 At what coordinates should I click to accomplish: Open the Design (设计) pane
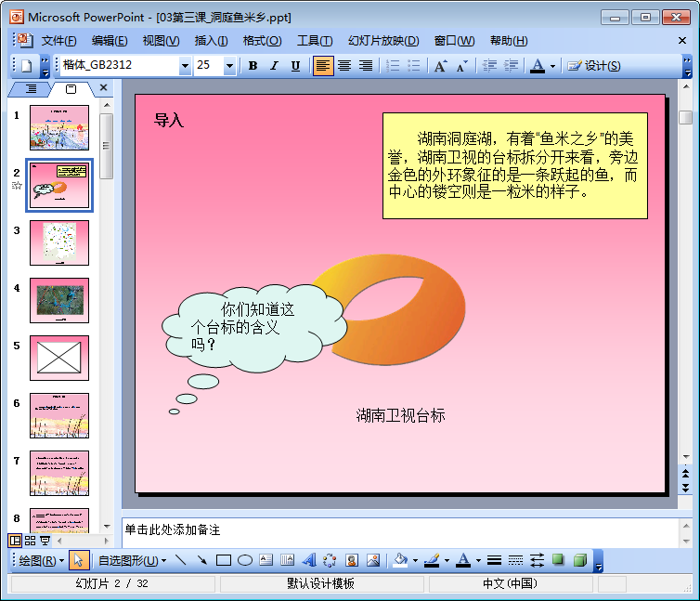(594, 66)
